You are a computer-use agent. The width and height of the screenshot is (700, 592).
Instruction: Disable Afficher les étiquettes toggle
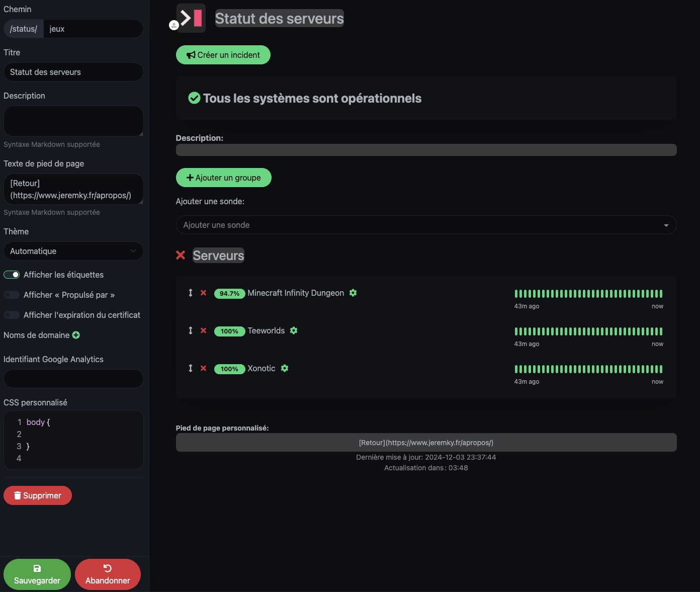point(12,275)
